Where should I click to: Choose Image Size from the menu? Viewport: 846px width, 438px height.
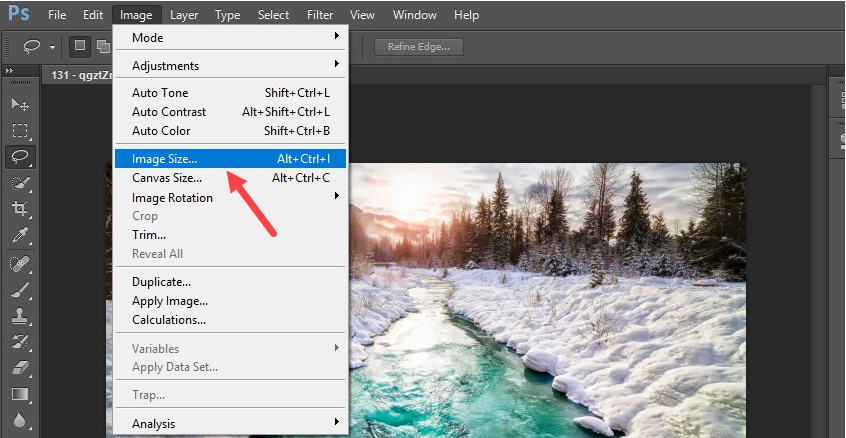[x=230, y=158]
